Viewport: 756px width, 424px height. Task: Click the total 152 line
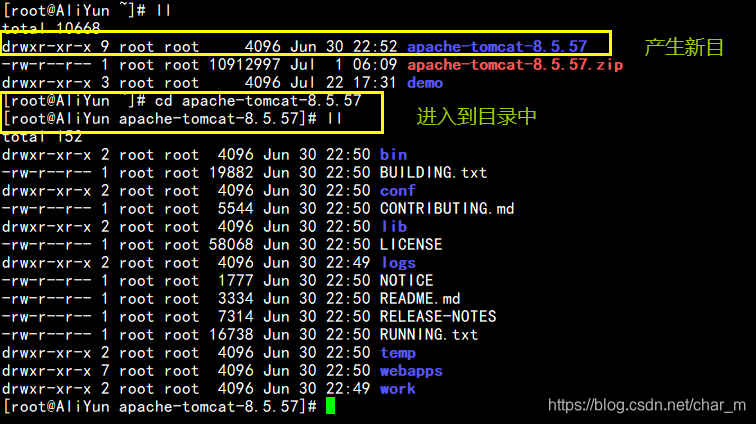pyautogui.click(x=42, y=137)
